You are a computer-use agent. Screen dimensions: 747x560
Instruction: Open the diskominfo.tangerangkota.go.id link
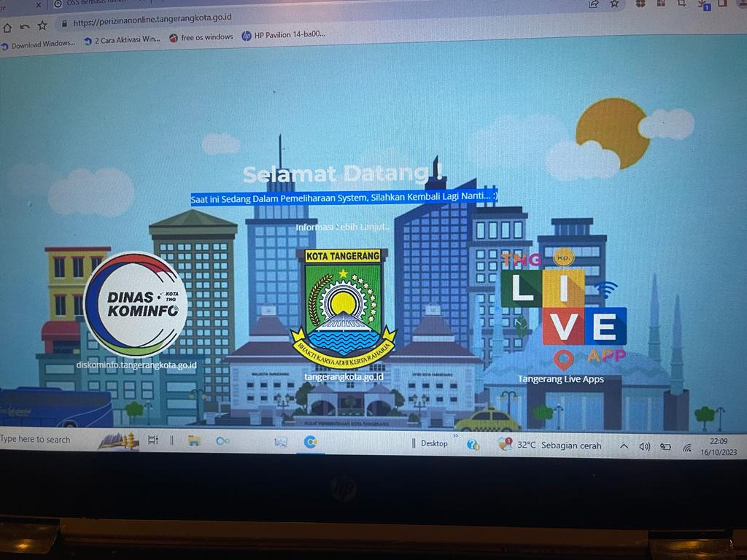pos(136,365)
